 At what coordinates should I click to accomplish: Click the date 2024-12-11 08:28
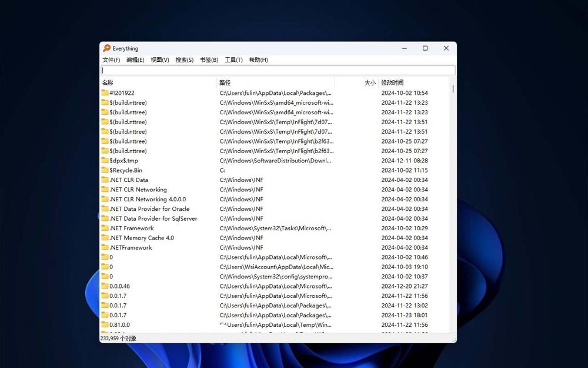point(405,160)
